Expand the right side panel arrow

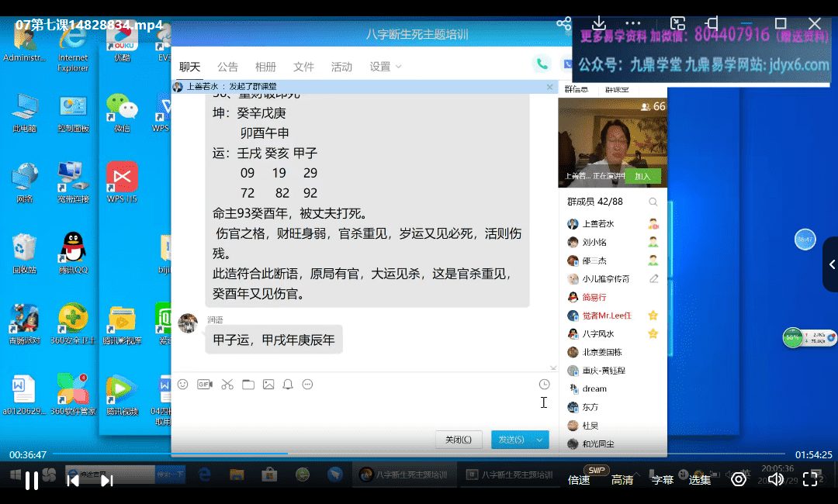point(831,264)
